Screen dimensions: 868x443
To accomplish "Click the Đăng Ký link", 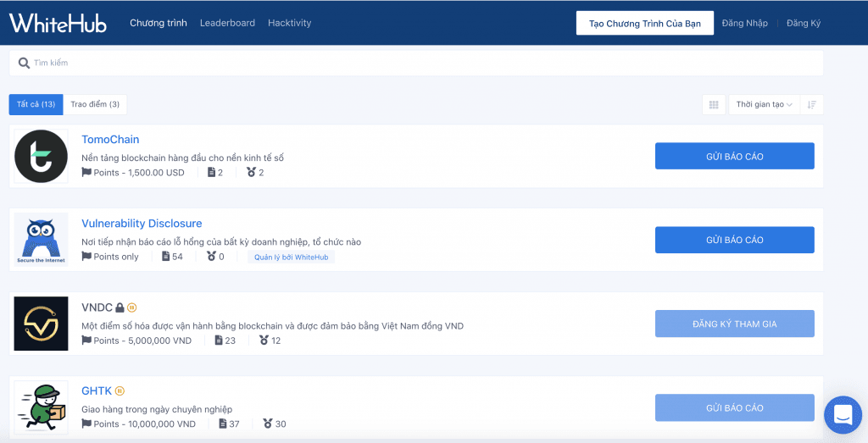I will (804, 23).
